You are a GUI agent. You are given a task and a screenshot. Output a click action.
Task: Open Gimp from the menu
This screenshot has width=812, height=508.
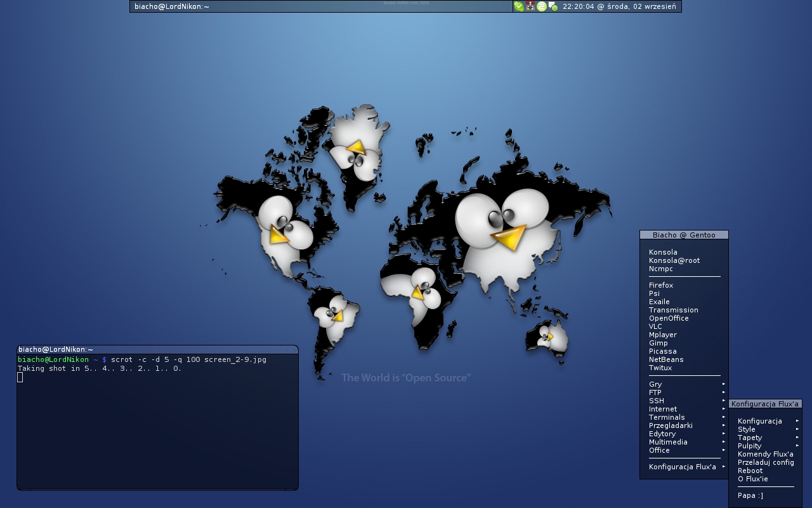684,343
